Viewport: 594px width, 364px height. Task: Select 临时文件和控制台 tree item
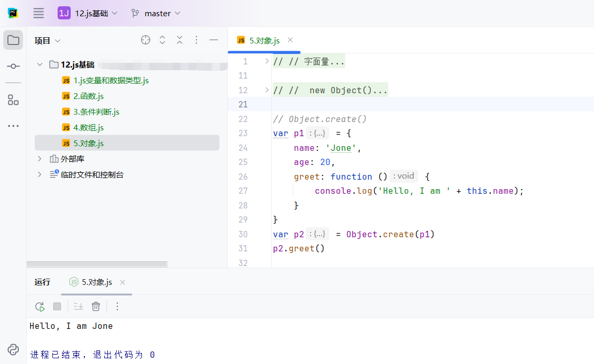tap(92, 174)
